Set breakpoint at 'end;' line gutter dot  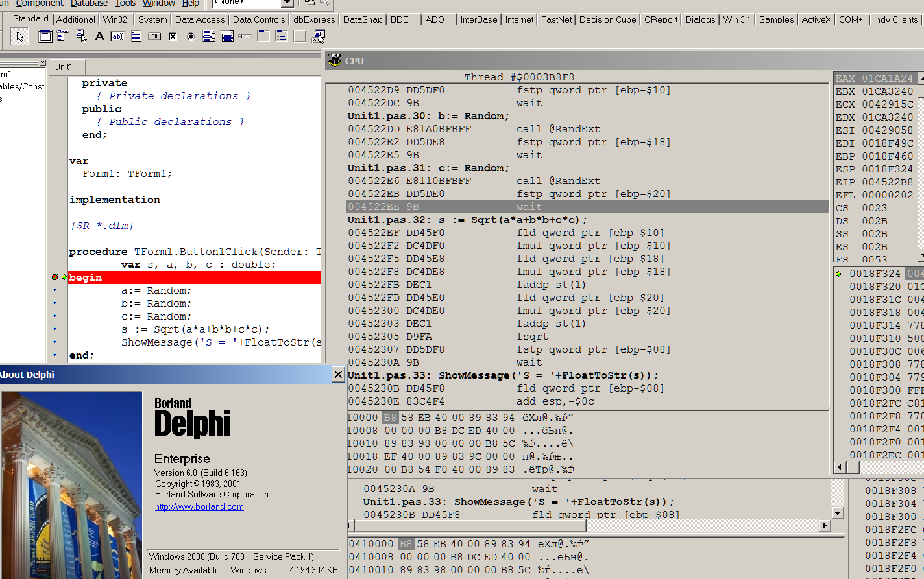pyautogui.click(x=55, y=355)
